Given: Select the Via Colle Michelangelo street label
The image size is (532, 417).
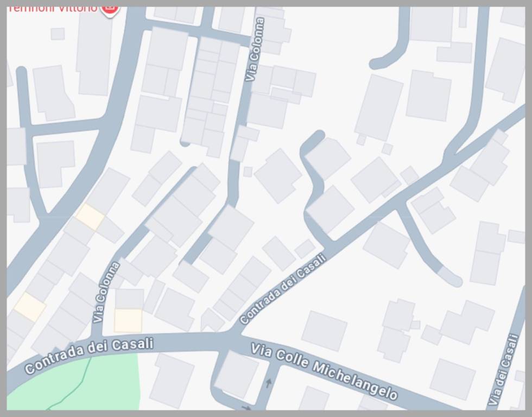Looking at the screenshot, I should point(324,372).
